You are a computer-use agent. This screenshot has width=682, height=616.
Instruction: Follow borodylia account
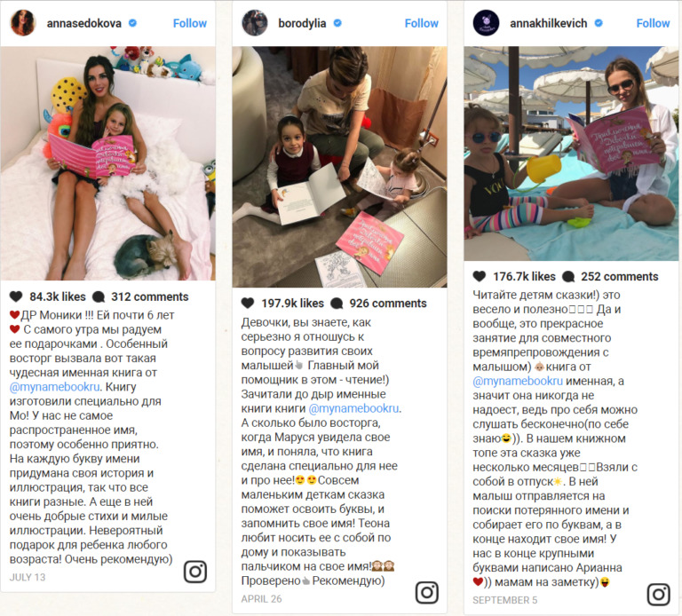point(422,23)
